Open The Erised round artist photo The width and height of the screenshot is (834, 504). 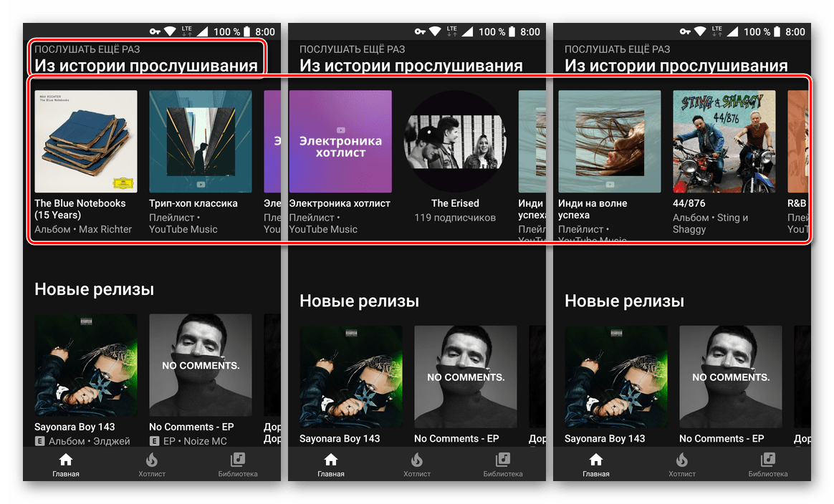point(455,142)
